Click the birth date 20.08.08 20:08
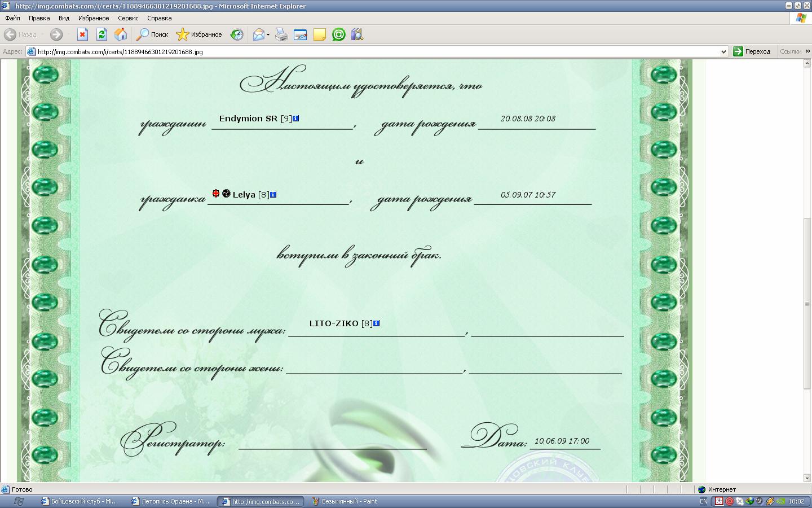812x508 pixels. pyautogui.click(x=528, y=119)
